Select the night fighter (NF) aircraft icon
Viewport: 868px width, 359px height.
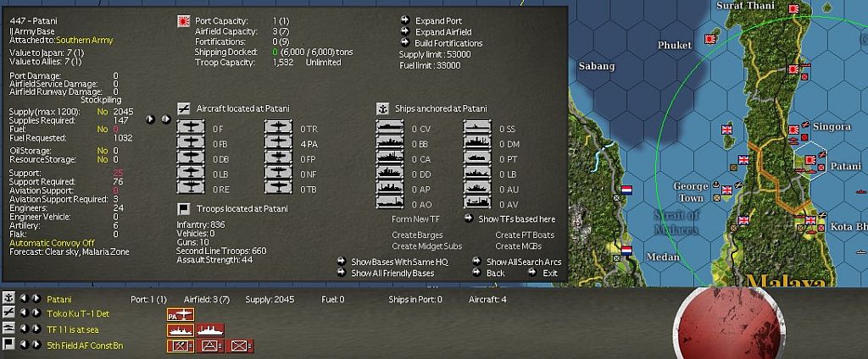point(278,173)
